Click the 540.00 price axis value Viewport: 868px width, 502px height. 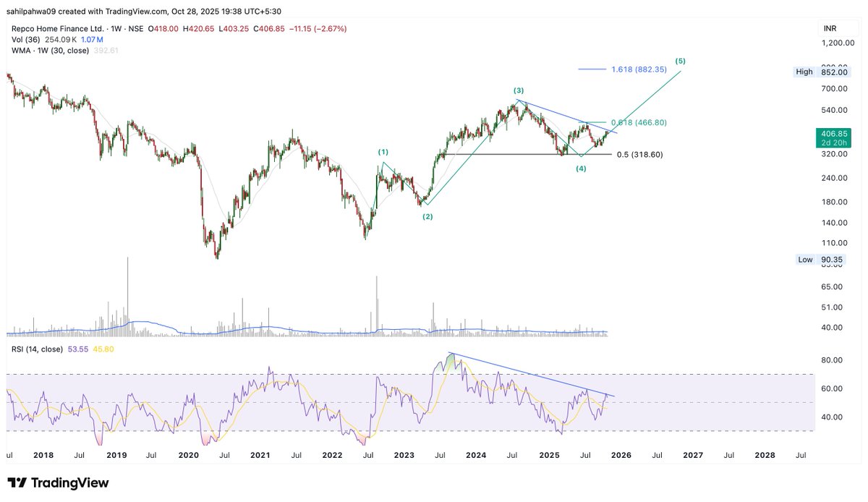[x=833, y=110]
